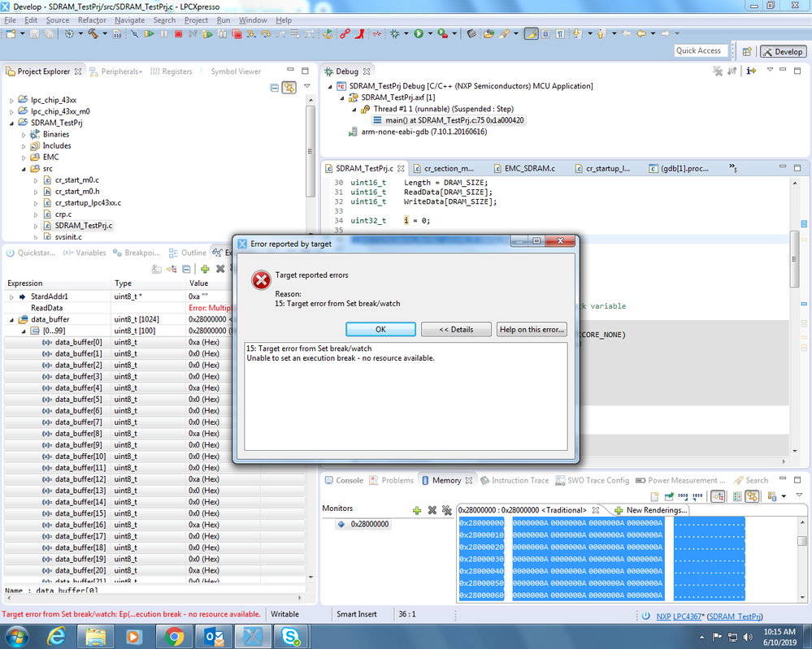Viewport: 812px width, 649px height.
Task: Collapse the src folder
Action: 24,169
